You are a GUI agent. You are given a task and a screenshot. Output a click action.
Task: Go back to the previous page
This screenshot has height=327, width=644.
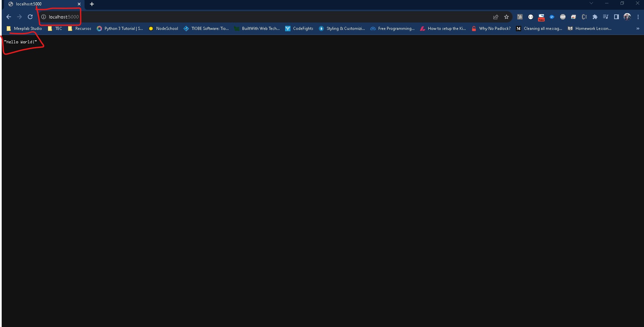9,17
